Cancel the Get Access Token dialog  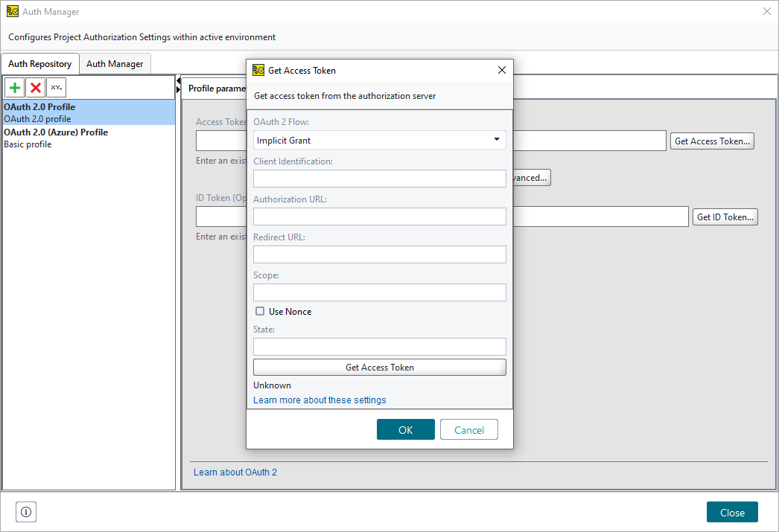click(x=468, y=429)
